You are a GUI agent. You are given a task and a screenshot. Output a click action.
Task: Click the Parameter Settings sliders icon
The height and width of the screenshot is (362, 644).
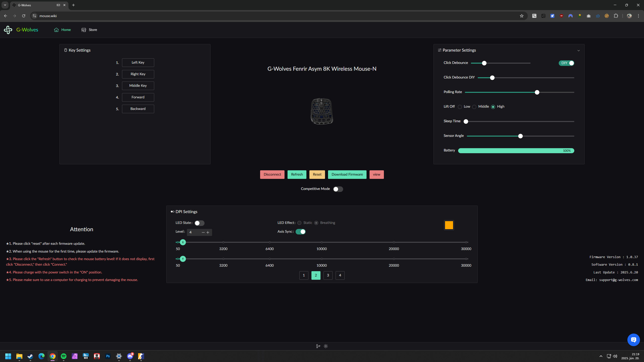tap(440, 50)
